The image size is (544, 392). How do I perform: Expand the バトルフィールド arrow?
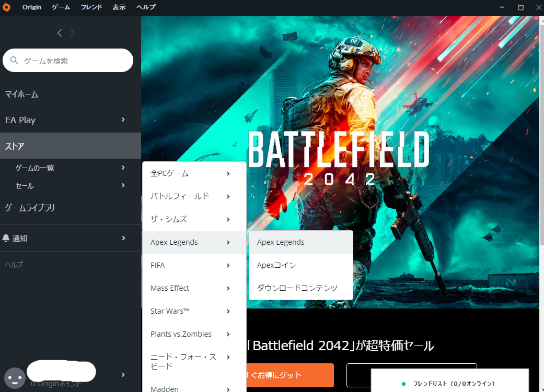point(228,196)
